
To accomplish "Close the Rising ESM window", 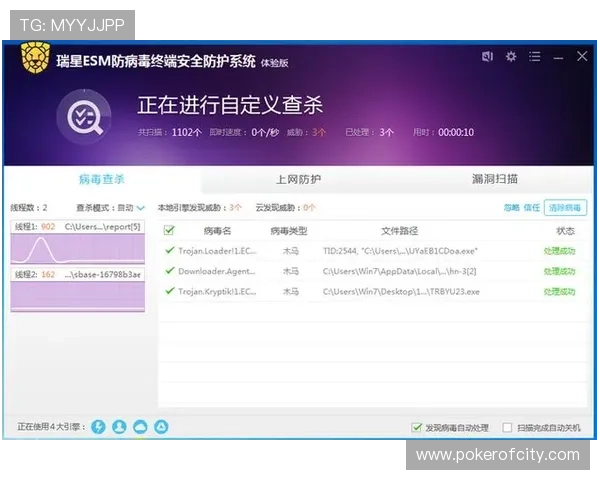I will (582, 56).
